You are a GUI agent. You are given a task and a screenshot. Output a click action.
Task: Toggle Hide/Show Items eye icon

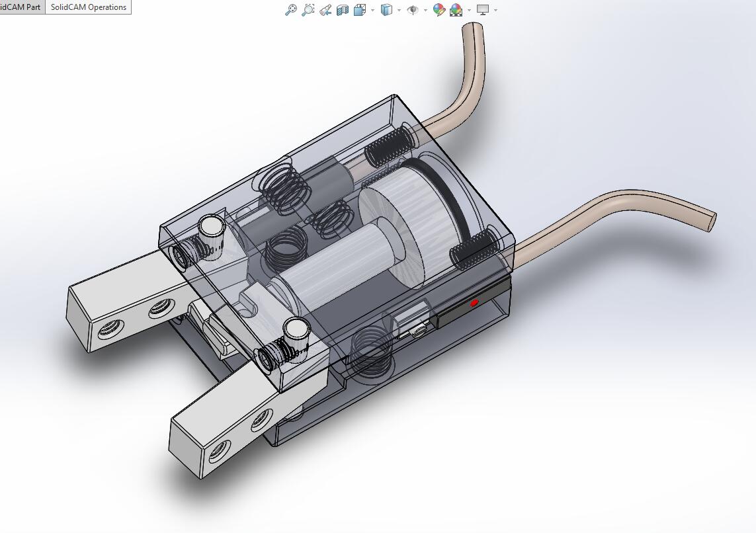[413, 10]
